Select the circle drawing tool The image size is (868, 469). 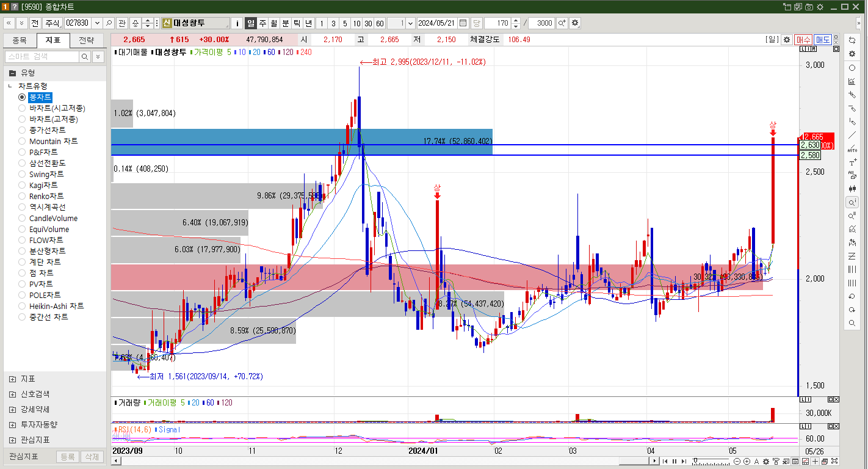tap(852, 68)
